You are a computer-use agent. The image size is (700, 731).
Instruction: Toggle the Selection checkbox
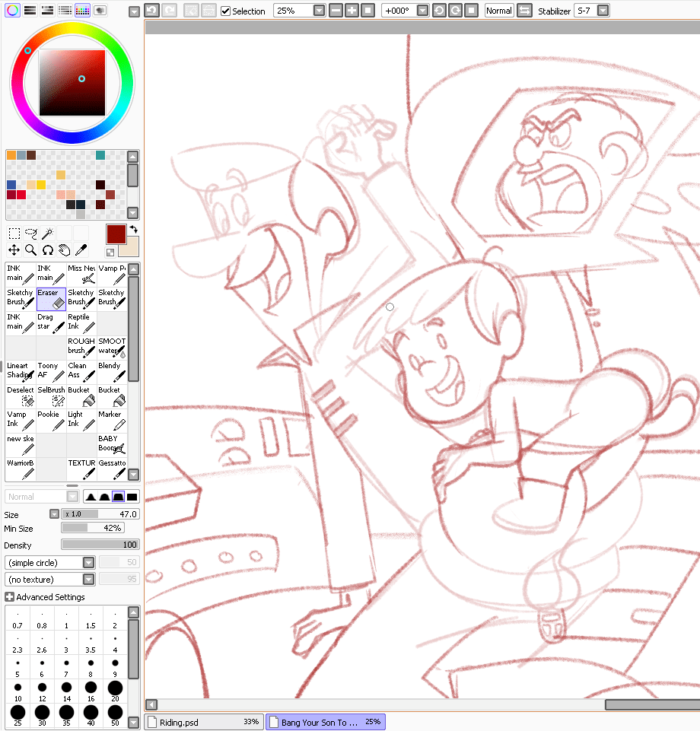point(226,11)
